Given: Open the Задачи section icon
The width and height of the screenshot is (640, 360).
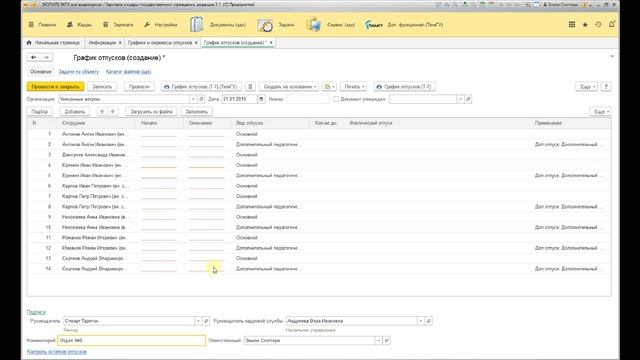Looking at the screenshot, I should [x=264, y=25].
